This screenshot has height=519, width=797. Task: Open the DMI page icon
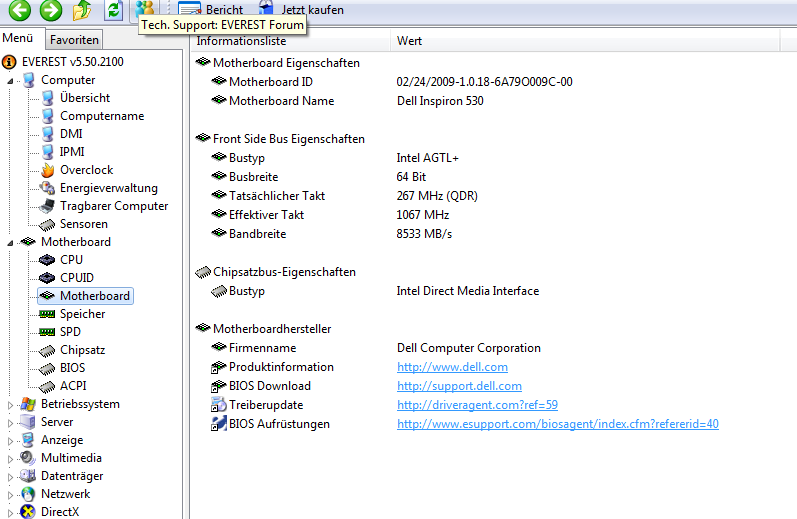[x=47, y=134]
